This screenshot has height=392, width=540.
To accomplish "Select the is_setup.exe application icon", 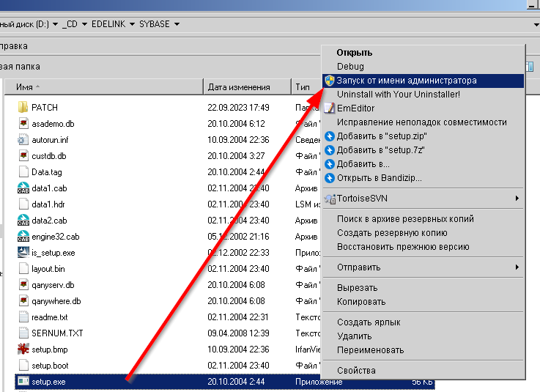I will point(23,253).
